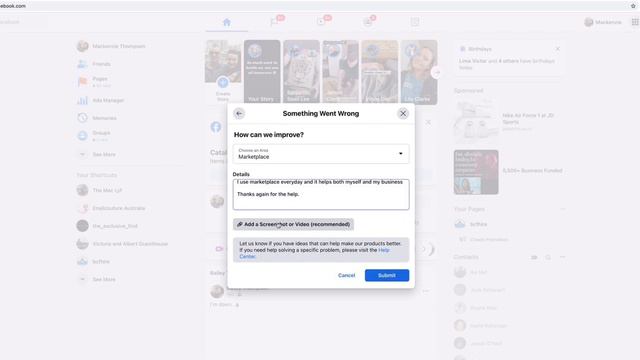
Task: Close the feed card behind the dialog
Action: click(x=428, y=122)
